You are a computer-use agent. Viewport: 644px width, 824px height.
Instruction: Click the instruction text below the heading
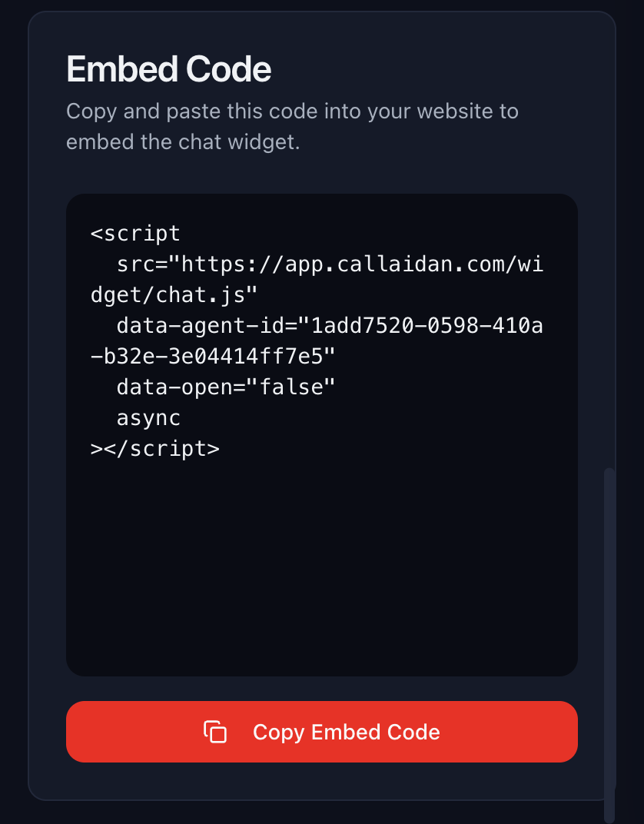(x=292, y=125)
